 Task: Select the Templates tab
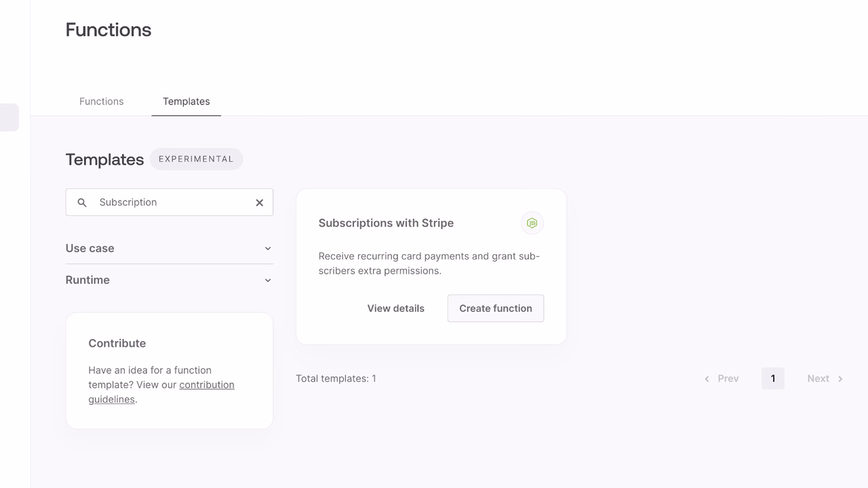pos(186,102)
